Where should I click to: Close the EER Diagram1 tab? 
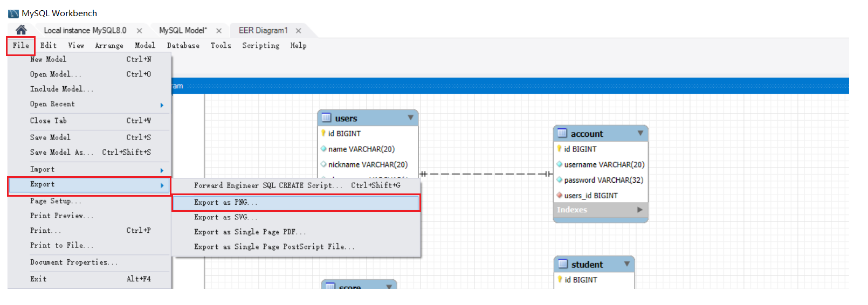click(298, 31)
